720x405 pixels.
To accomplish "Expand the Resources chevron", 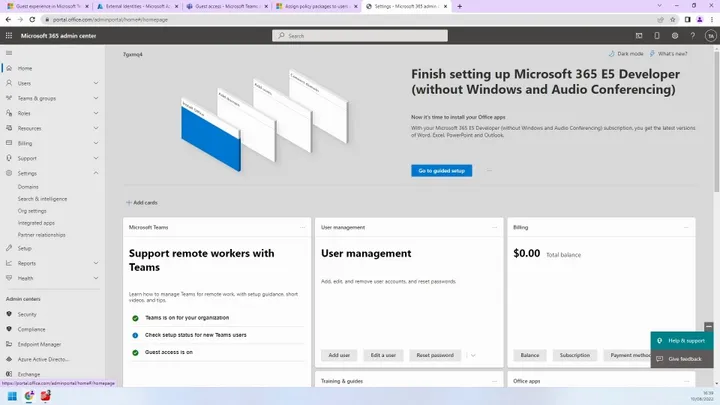I will pos(96,128).
